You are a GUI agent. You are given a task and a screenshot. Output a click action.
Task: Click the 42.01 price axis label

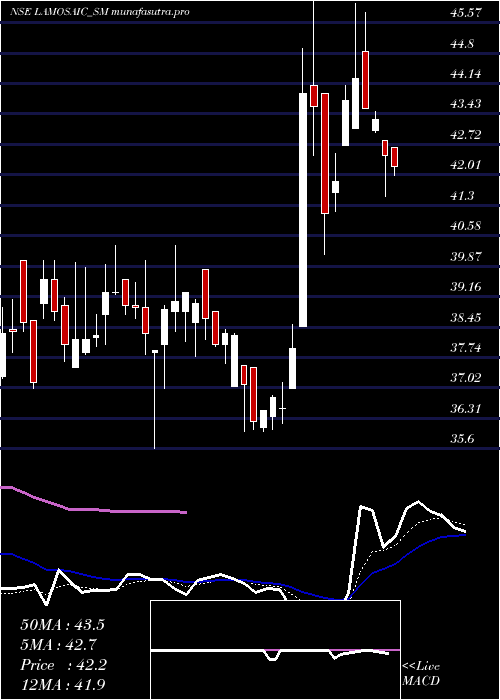pos(466,165)
